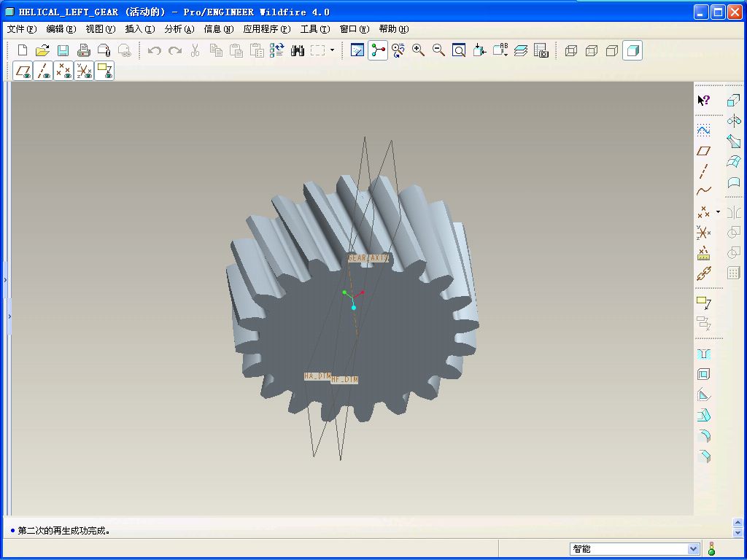Click the Print icon
The height and width of the screenshot is (560, 747).
[x=84, y=50]
